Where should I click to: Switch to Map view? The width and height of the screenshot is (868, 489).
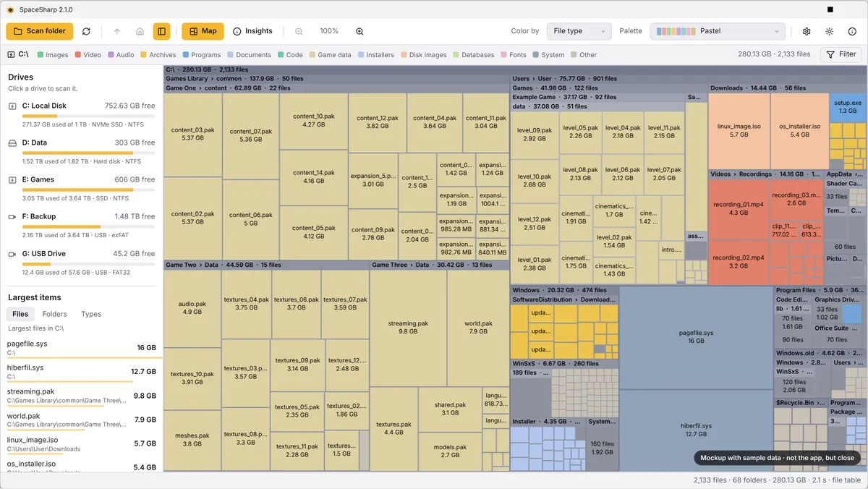[x=203, y=31]
